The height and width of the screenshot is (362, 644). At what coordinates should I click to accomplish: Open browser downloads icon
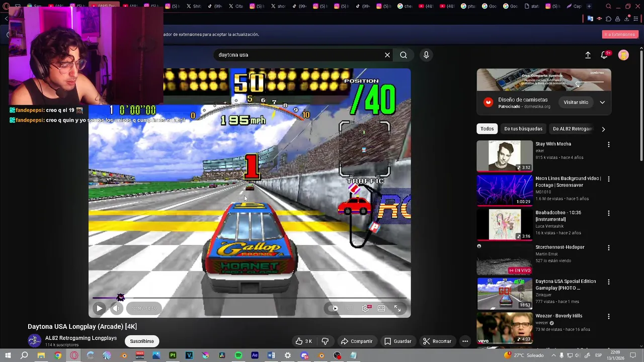click(x=627, y=19)
